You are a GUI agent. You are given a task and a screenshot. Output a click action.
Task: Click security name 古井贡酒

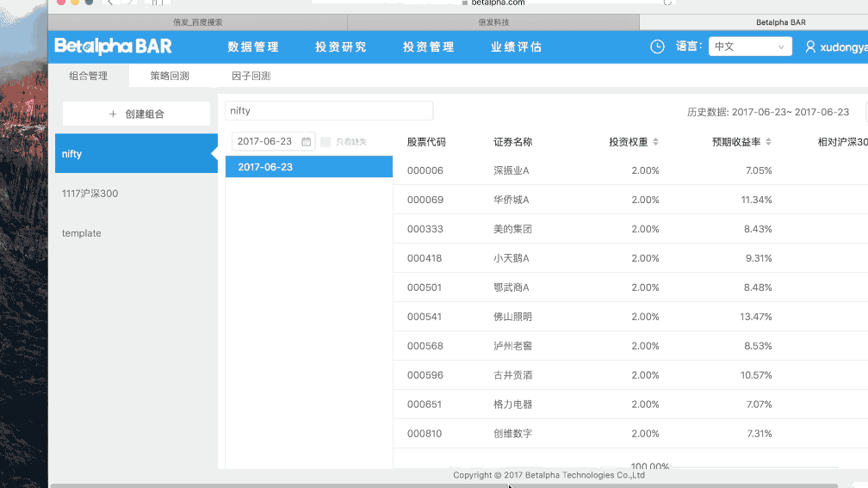tap(512, 375)
